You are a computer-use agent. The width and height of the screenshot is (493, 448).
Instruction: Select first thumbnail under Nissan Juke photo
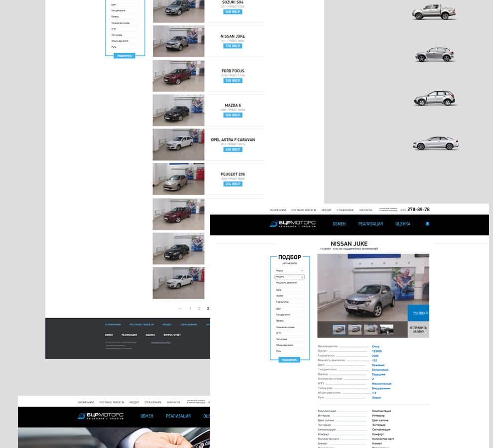click(x=339, y=329)
